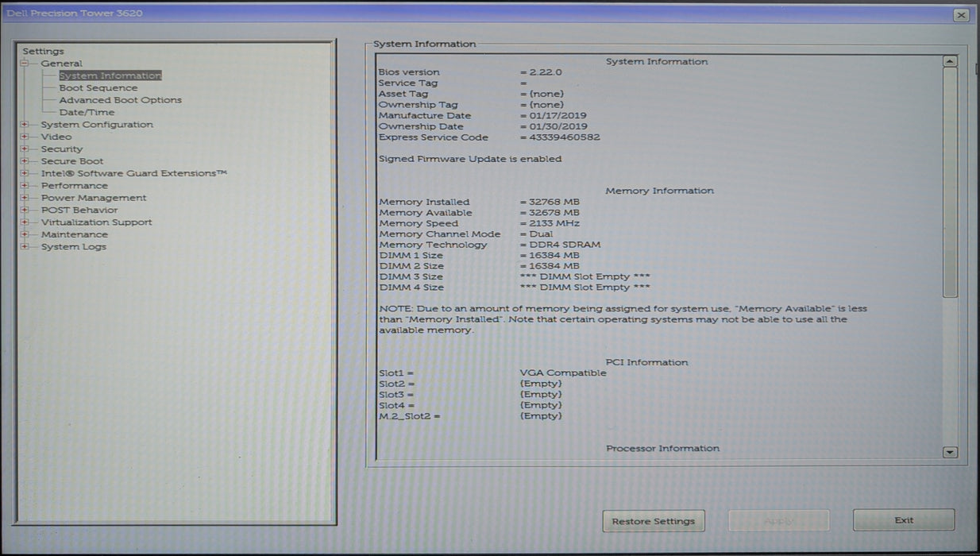Click the scroll down arrow
This screenshot has width=980, height=556.
click(950, 452)
